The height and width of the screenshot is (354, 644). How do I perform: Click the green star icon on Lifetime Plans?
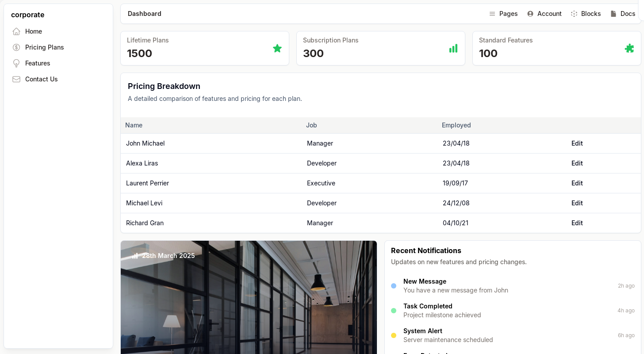pos(277,48)
